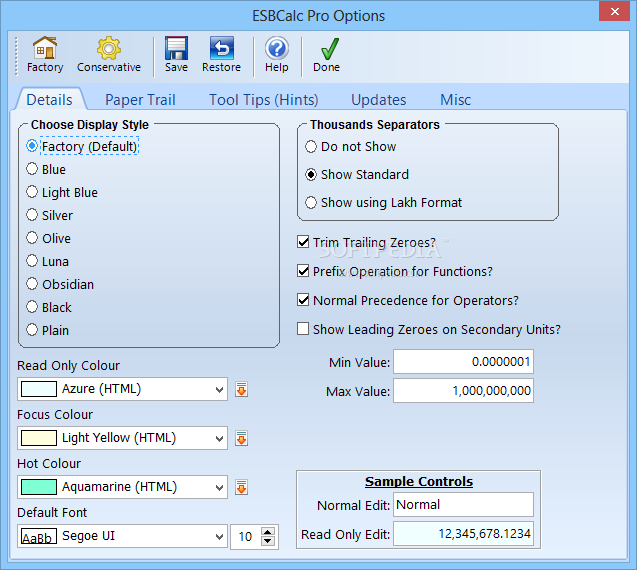Click the Azure colour swatch
Image resolution: width=637 pixels, height=570 pixels.
[x=39, y=389]
